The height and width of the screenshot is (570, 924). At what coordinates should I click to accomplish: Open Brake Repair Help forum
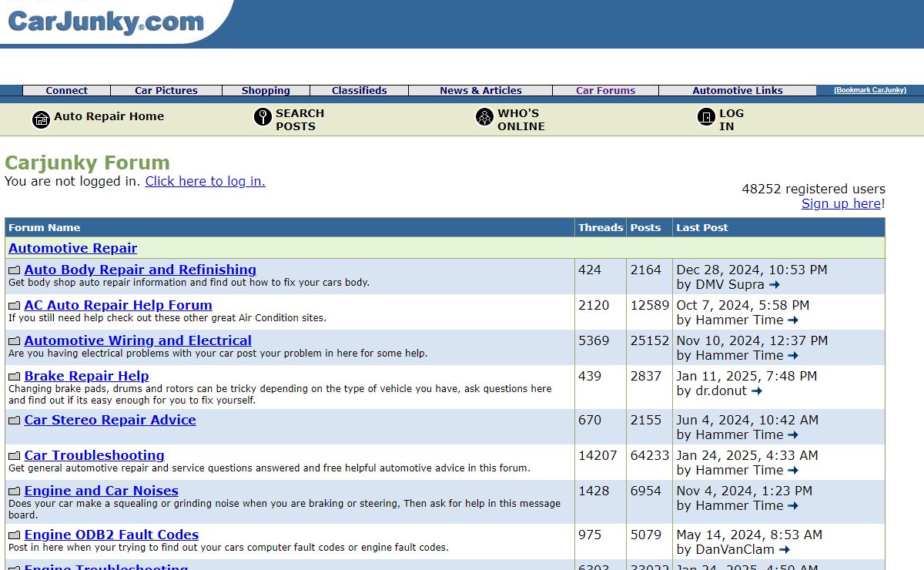coord(87,376)
